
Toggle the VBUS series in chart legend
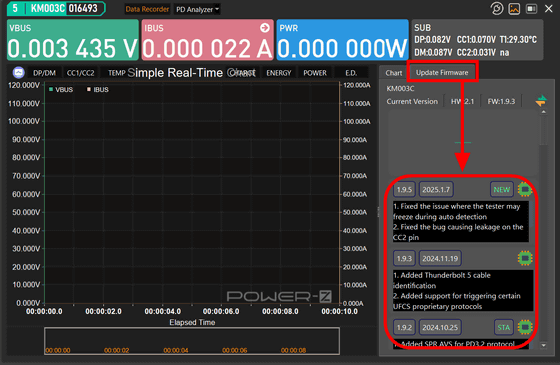[x=61, y=90]
